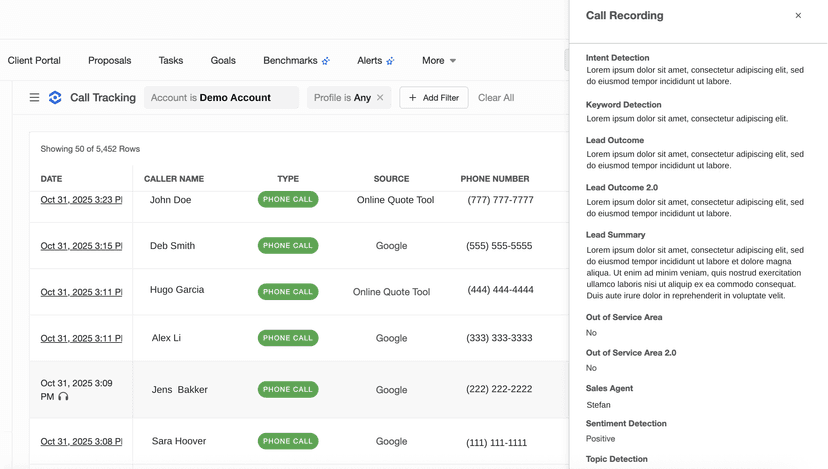Close the Call Recording panel
Viewport: 828px width, 469px height.
click(x=798, y=15)
